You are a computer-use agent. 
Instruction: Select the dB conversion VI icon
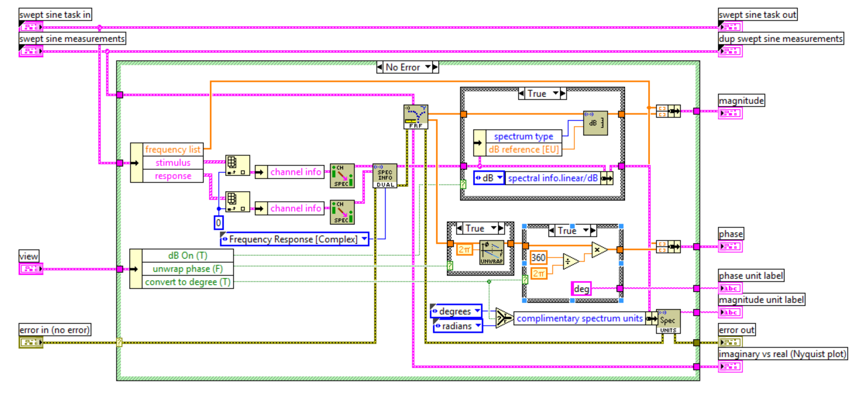pos(595,123)
